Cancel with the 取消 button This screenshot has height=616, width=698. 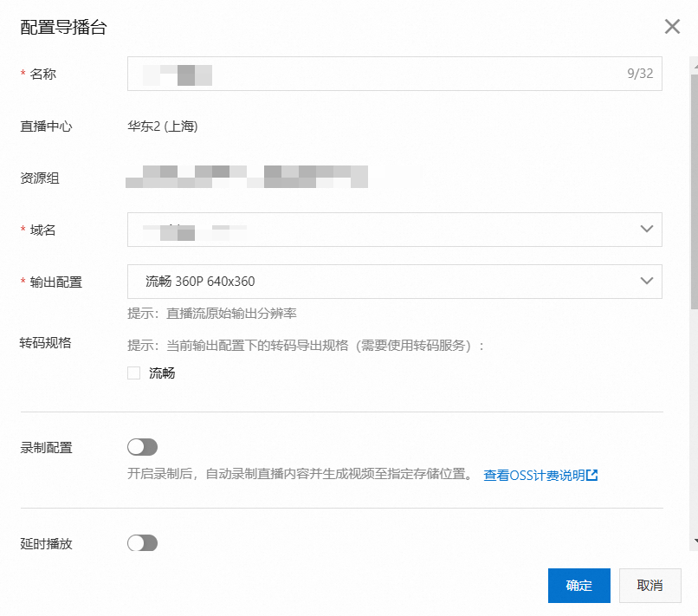[x=650, y=586]
